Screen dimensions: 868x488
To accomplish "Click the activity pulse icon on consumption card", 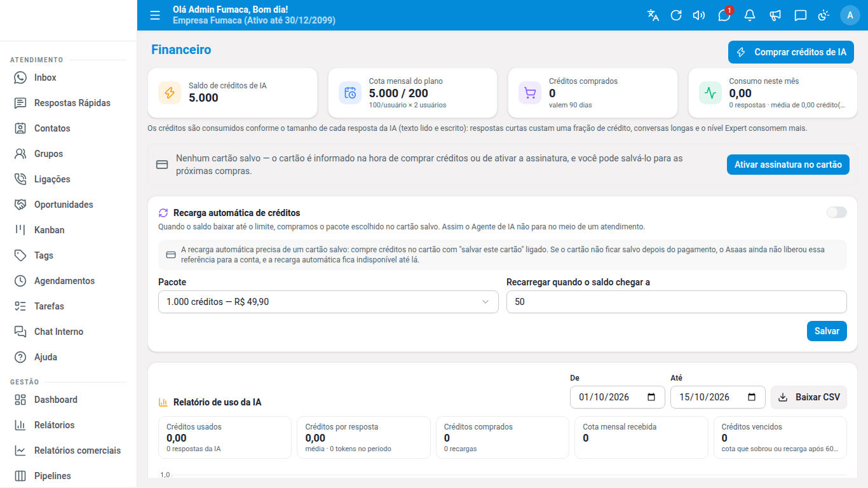I will coord(710,93).
